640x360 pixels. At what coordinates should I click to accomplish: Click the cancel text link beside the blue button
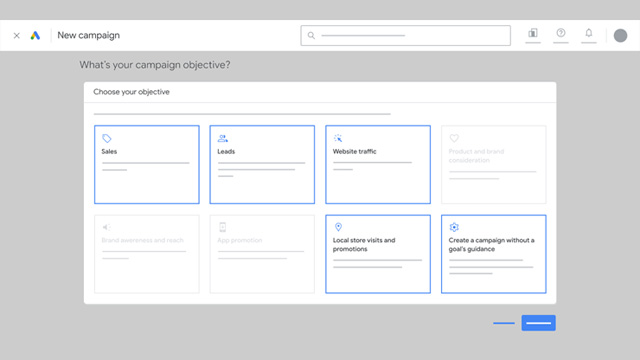[504, 323]
